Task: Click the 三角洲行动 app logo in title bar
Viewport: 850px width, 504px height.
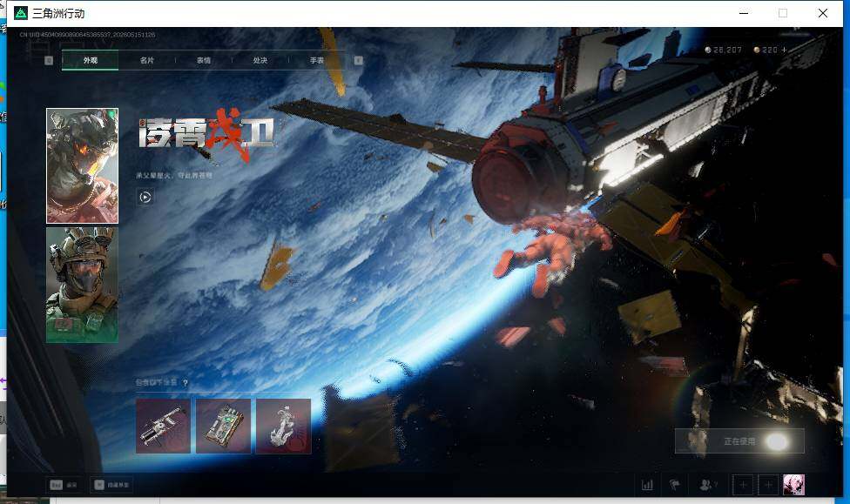Action: 21,13
